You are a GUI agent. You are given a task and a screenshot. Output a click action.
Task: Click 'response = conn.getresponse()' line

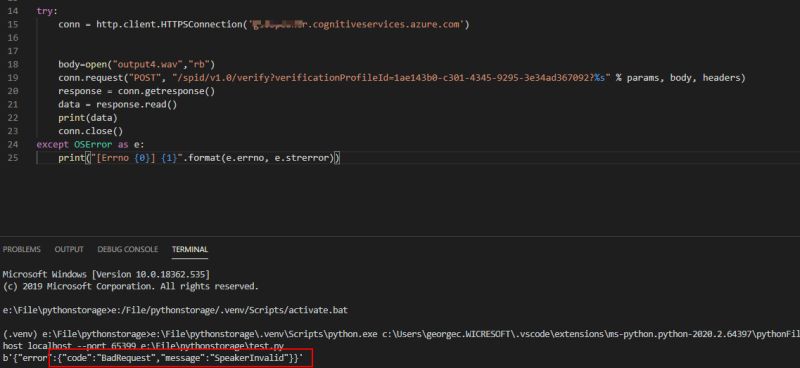pyautogui.click(x=137, y=91)
